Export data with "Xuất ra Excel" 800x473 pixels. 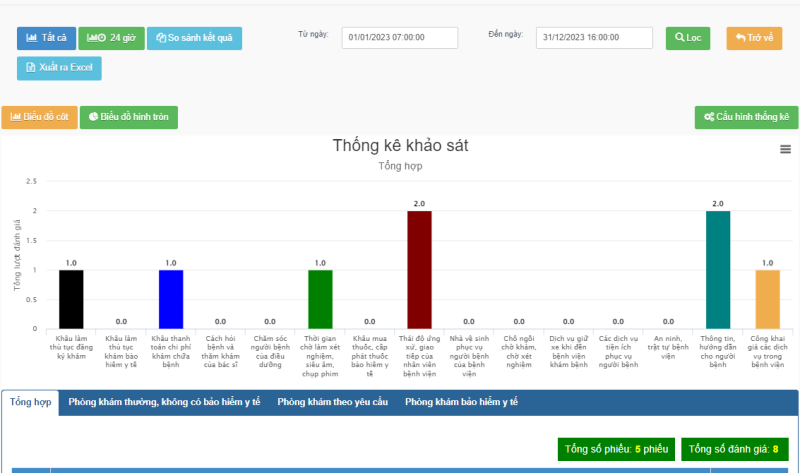click(x=59, y=68)
